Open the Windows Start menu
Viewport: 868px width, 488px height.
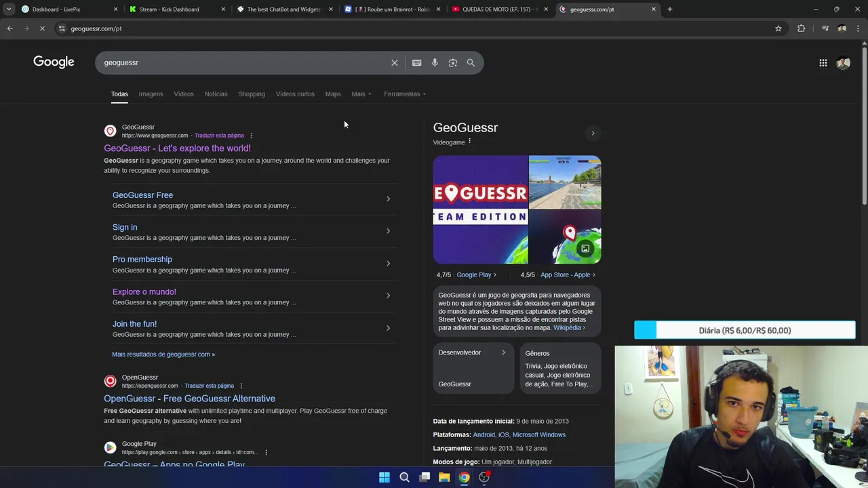click(x=384, y=477)
